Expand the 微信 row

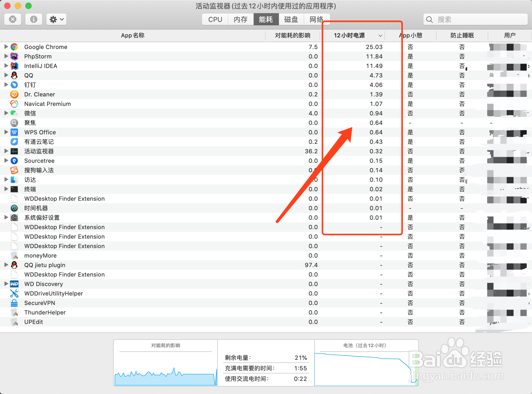(6, 113)
